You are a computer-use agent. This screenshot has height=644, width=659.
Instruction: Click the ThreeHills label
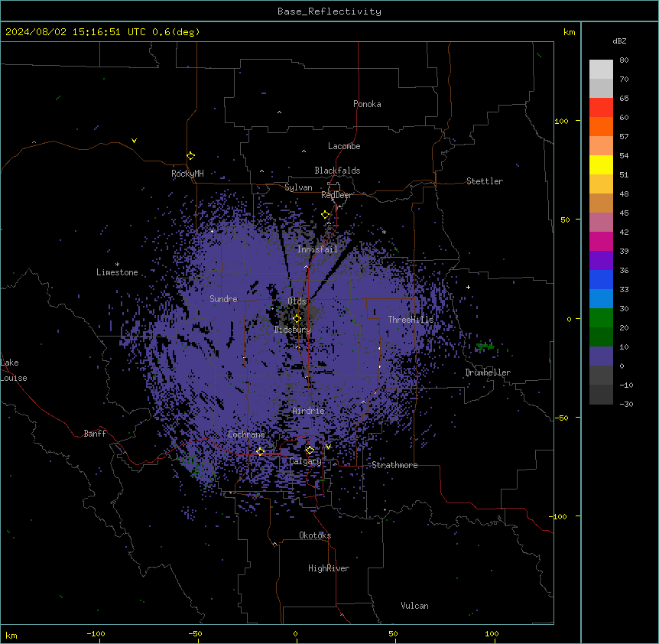tap(411, 320)
